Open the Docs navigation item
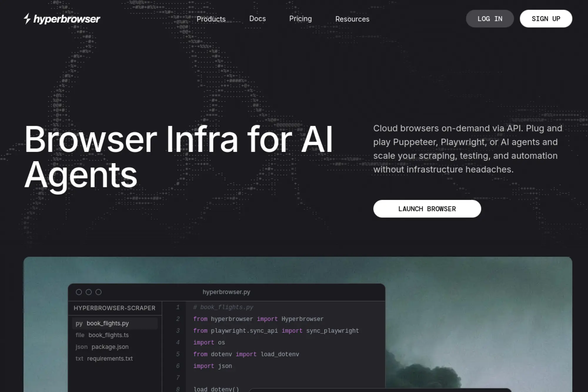 pyautogui.click(x=257, y=19)
